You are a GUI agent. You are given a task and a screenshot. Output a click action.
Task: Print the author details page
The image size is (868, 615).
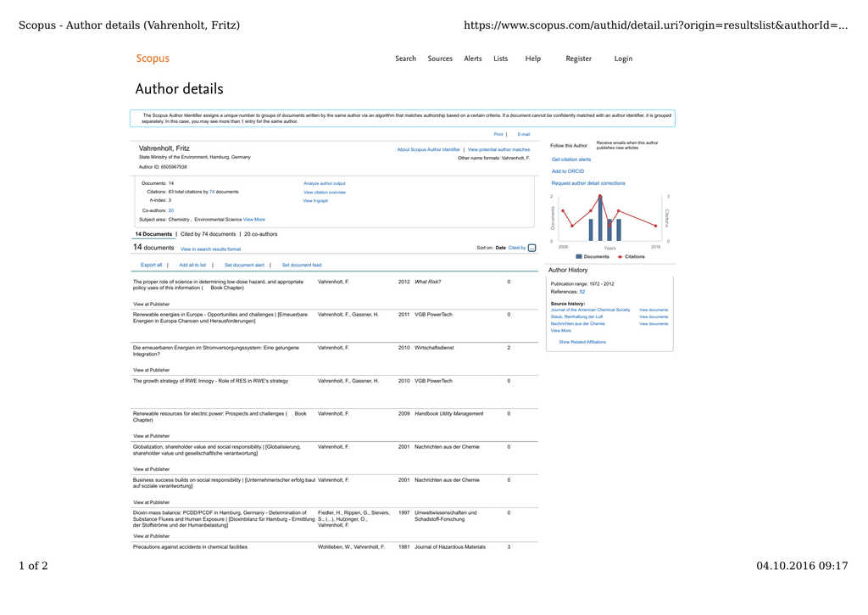point(498,134)
